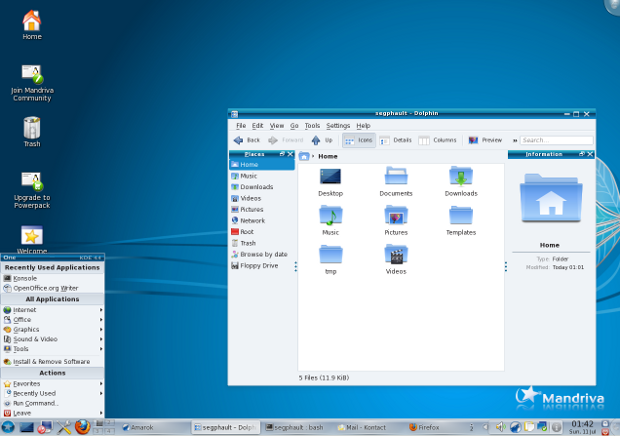Float the Information panel using its detach button
This screenshot has height=436, width=620.
pyautogui.click(x=582, y=154)
